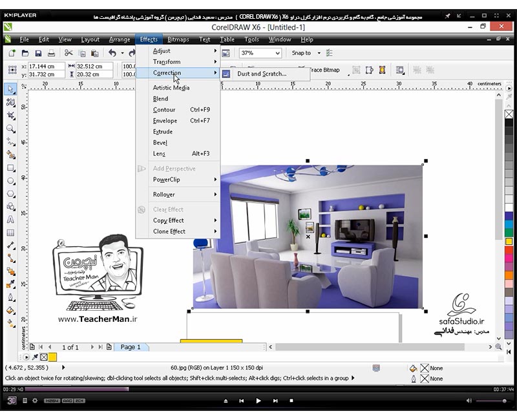
Task: Select the Freehand tool
Action: coord(10,142)
